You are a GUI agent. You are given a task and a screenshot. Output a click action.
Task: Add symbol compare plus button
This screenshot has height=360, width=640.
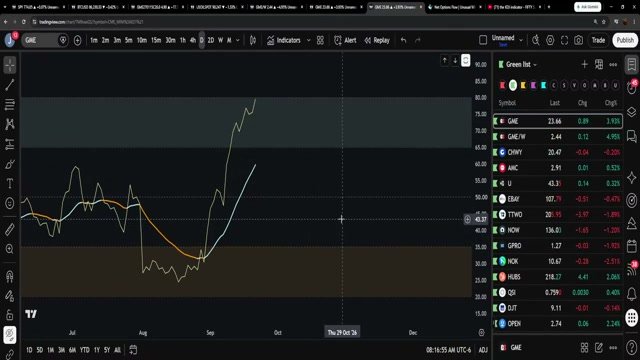coord(78,40)
